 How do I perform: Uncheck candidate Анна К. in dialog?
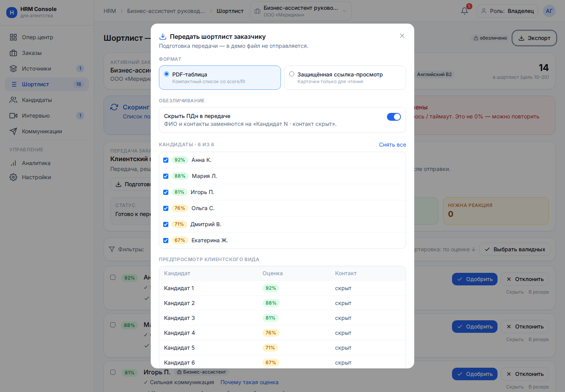166,160
